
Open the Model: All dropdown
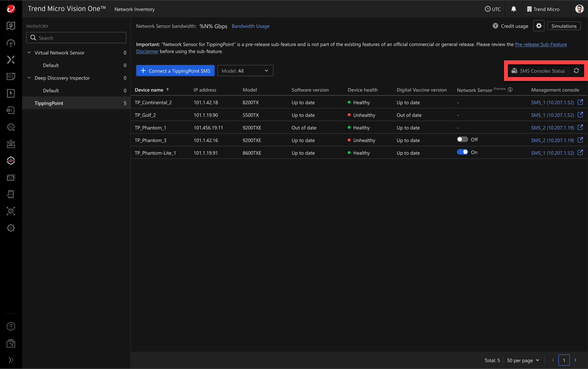tap(245, 71)
